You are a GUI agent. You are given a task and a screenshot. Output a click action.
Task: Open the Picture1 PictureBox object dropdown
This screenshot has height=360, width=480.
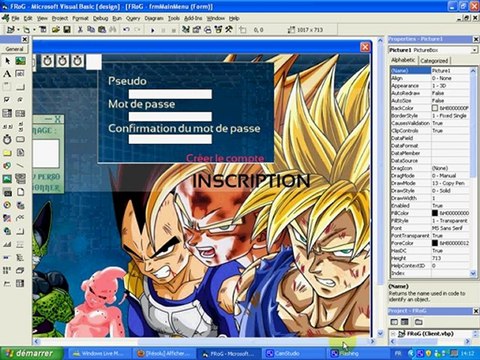(474, 50)
